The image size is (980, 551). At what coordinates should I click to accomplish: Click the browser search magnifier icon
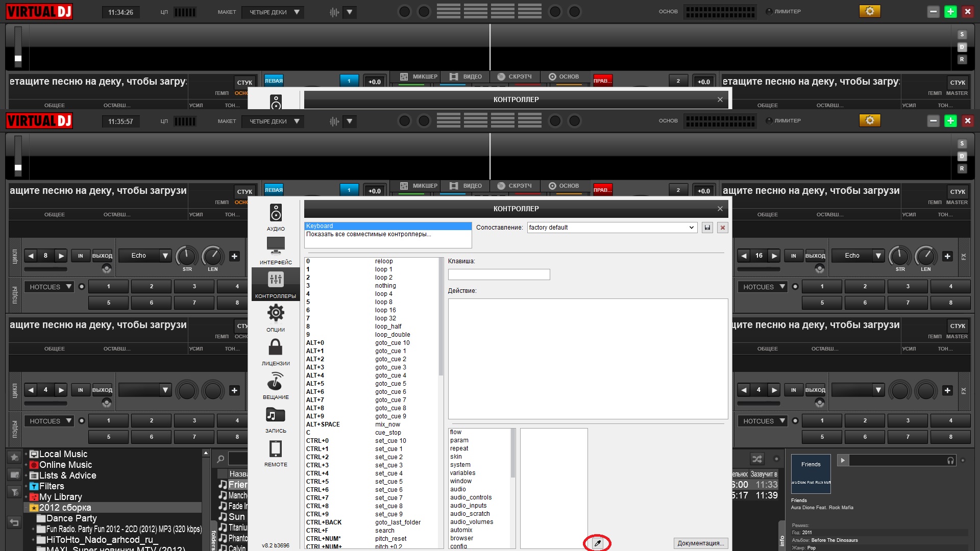[x=220, y=459]
